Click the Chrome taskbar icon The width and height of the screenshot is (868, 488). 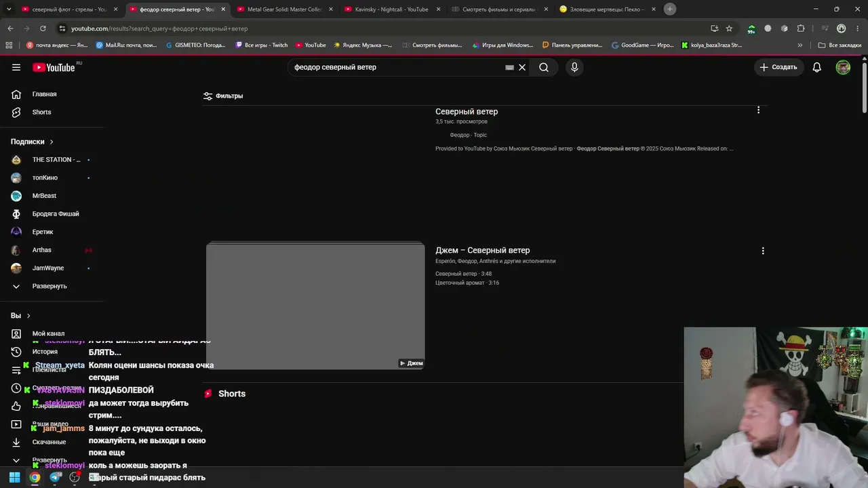pyautogui.click(x=35, y=477)
